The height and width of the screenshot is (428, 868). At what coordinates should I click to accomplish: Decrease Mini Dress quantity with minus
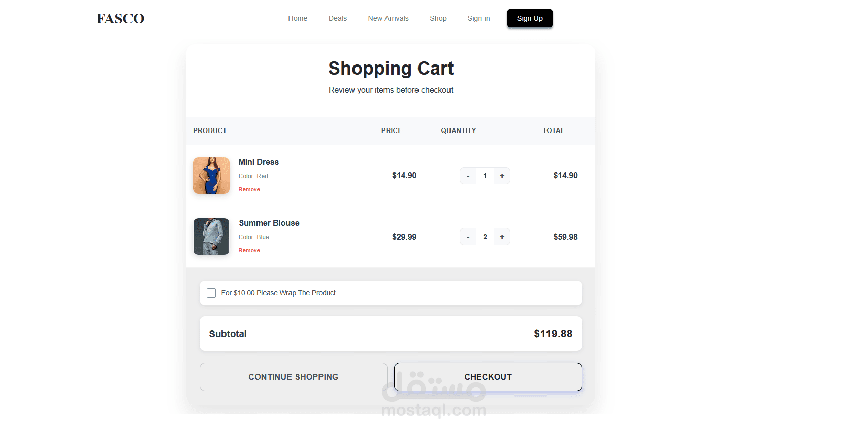(x=468, y=176)
